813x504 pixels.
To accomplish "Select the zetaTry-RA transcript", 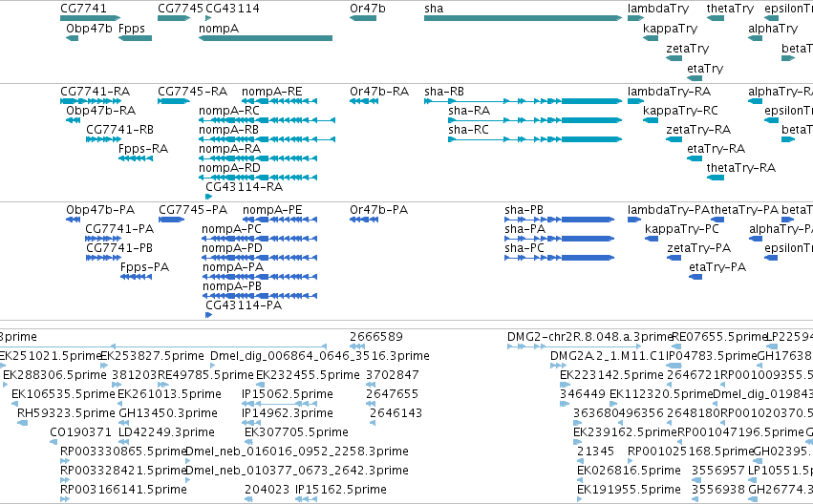I will click(674, 139).
